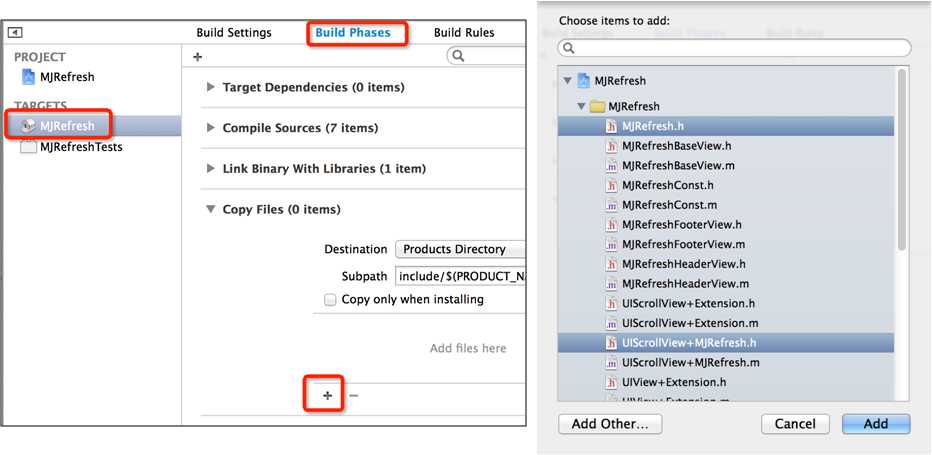Enable Copy only when installing

330,300
